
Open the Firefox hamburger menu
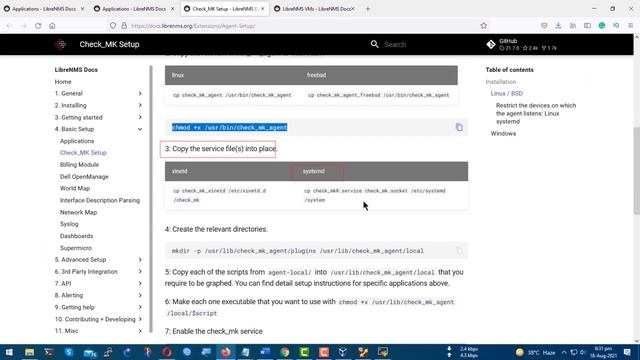pos(631,25)
